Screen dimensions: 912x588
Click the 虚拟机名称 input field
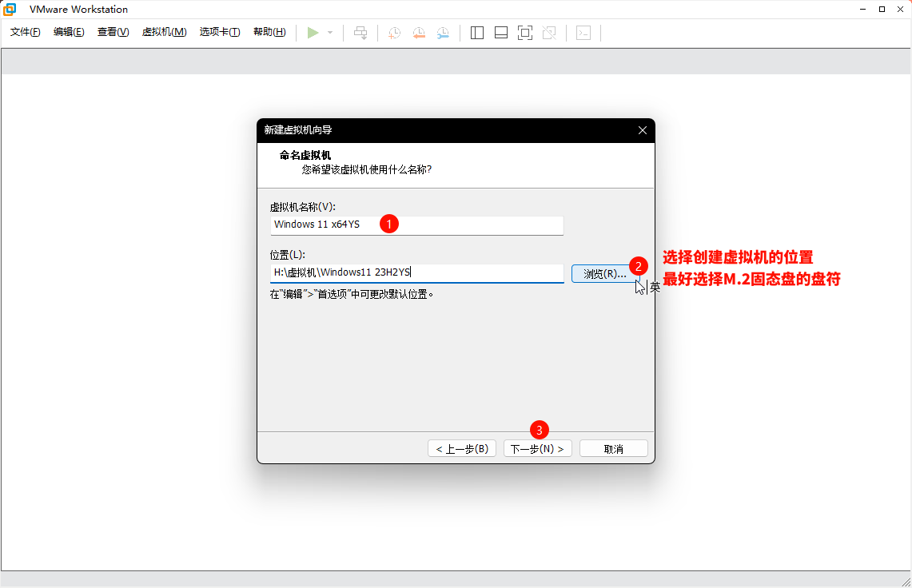point(417,225)
